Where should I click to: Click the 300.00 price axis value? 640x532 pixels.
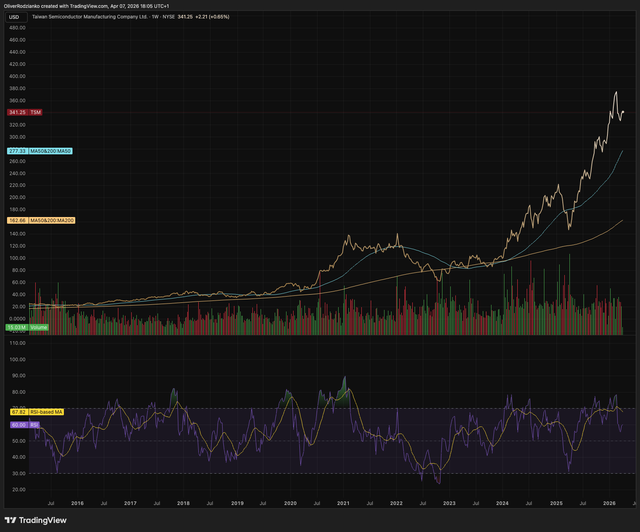click(x=17, y=137)
